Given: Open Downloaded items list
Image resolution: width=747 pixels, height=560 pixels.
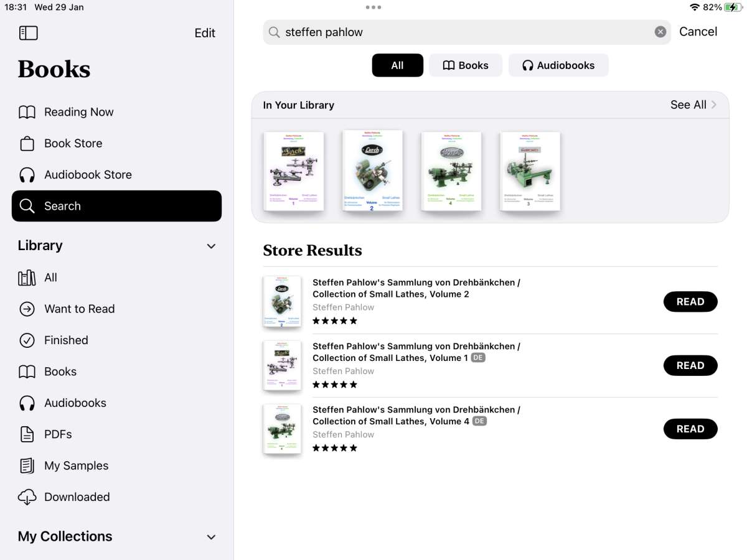Looking at the screenshot, I should [x=116, y=497].
